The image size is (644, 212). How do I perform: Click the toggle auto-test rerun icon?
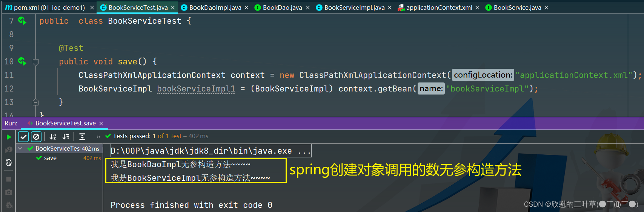point(9,163)
